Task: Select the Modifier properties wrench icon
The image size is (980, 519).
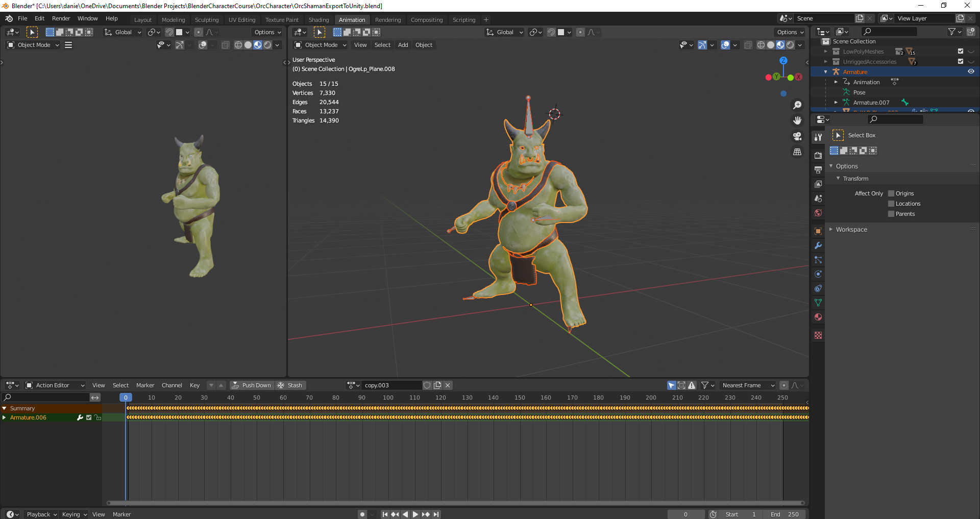Action: pyautogui.click(x=818, y=245)
